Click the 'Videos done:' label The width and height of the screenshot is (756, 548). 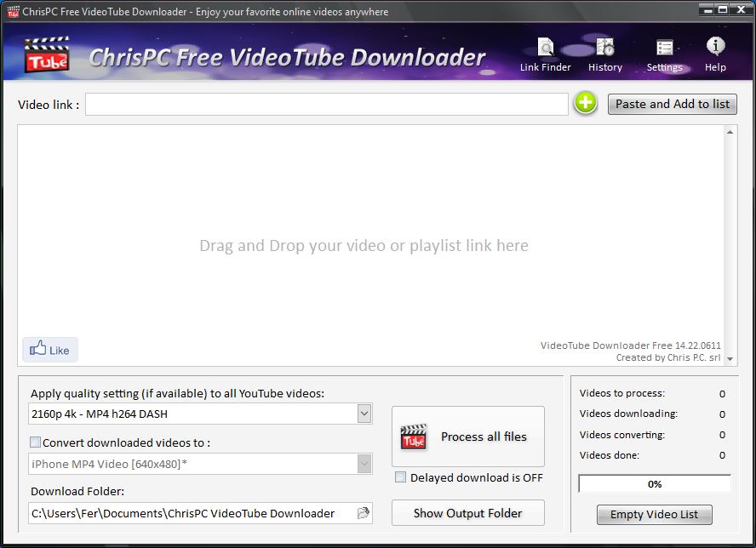610,455
